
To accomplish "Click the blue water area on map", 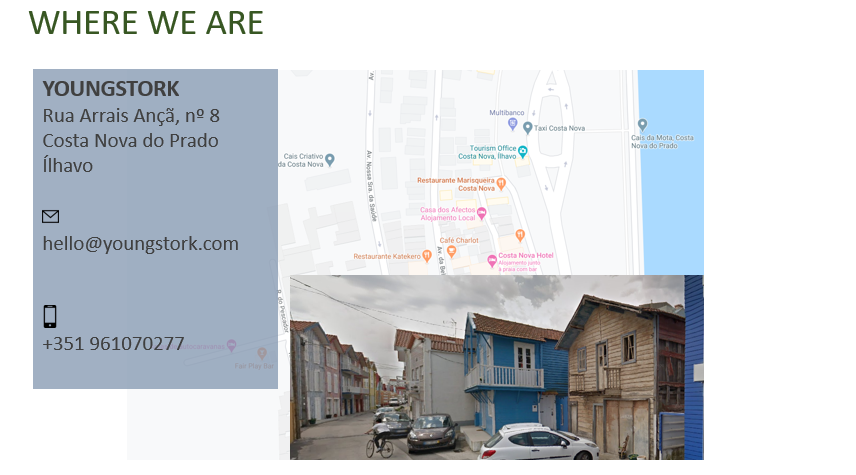I will (x=670, y=200).
